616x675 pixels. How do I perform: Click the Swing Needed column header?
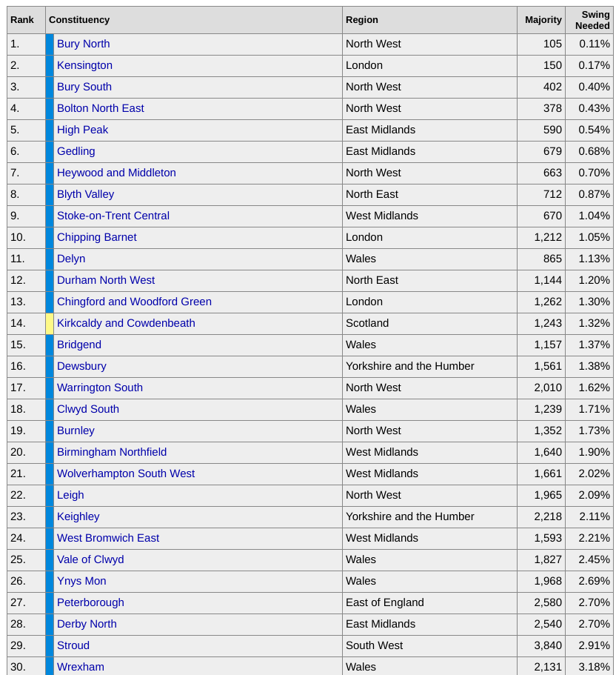[x=589, y=20]
